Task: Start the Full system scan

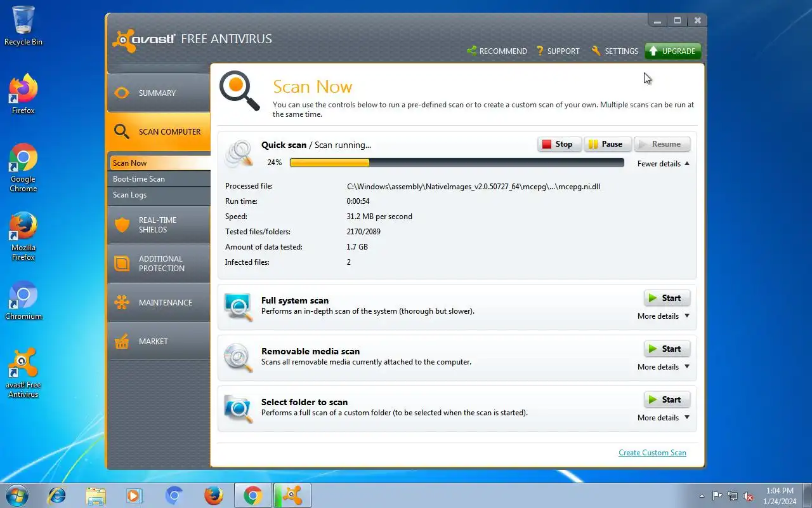Action: coord(667,298)
